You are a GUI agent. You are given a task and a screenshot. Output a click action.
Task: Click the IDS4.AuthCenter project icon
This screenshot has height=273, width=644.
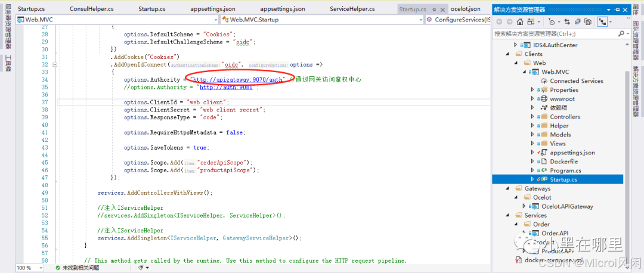526,45
